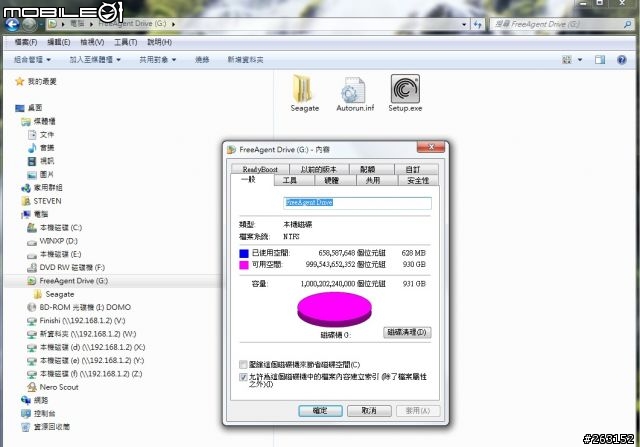The image size is (640, 447).
Task: Open View (V) menu
Action: pos(92,42)
